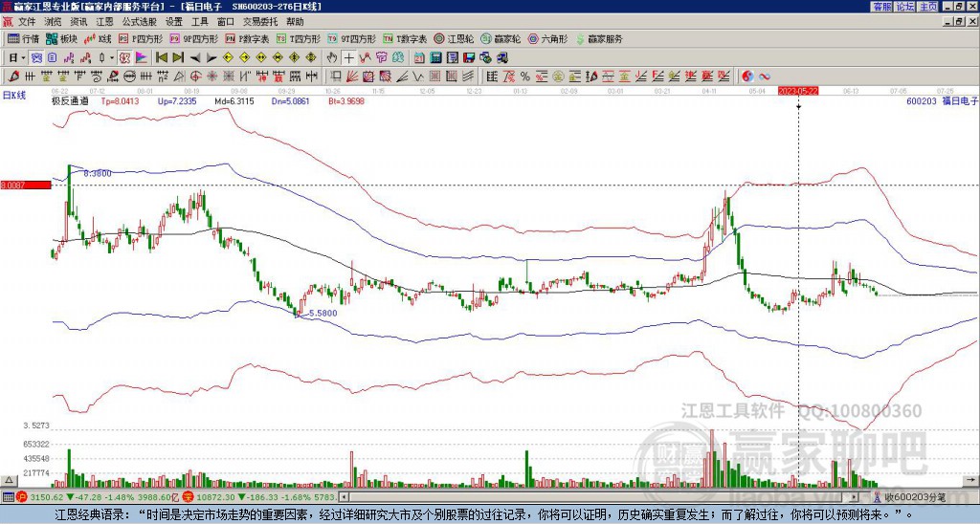
Task: Click the 主页 link
Action: 927,7
